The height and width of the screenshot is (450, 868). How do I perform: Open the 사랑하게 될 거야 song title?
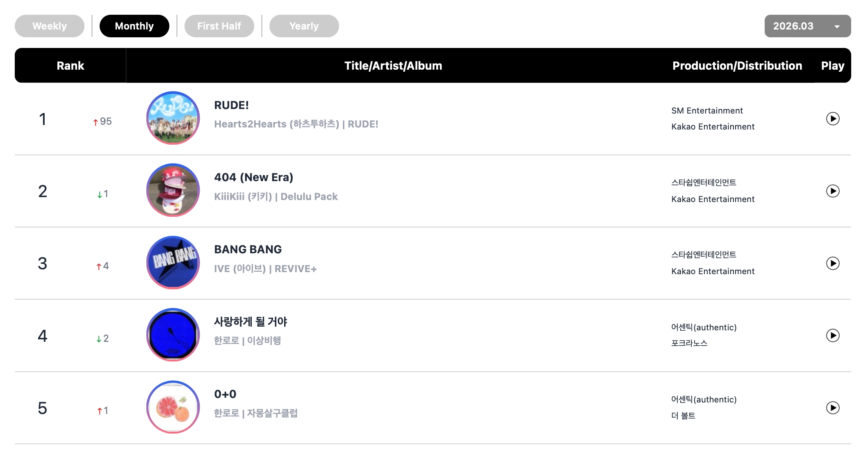pos(251,322)
